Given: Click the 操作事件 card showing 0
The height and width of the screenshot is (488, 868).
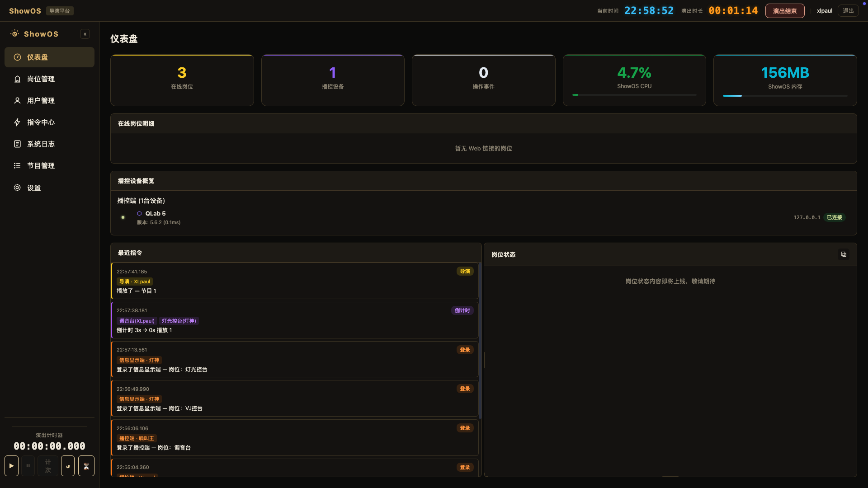Looking at the screenshot, I should (x=483, y=80).
